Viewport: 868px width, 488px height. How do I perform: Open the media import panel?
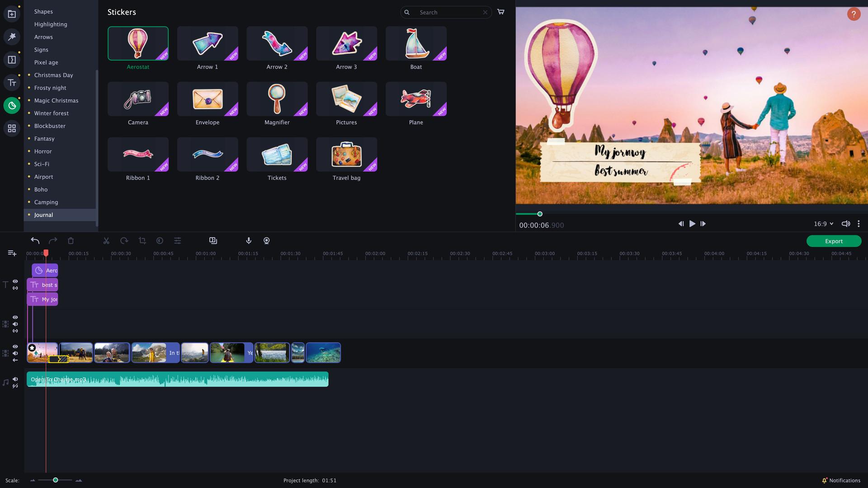tap(12, 14)
